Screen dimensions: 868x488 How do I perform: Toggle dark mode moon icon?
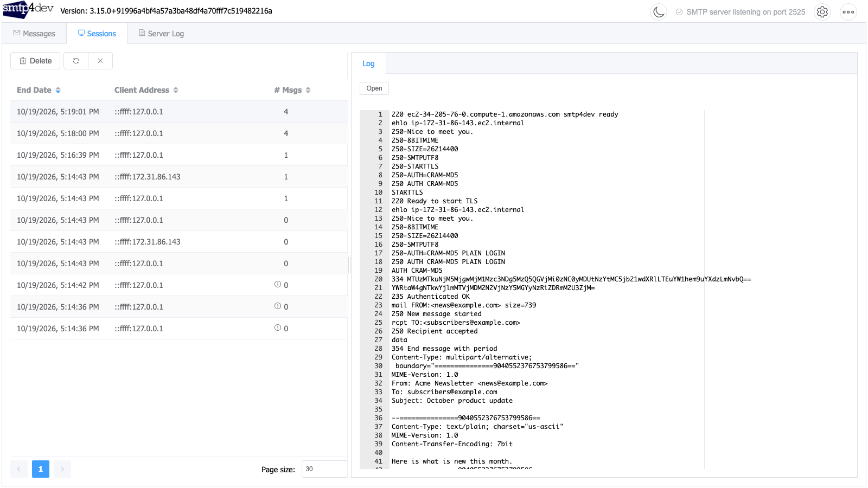click(659, 12)
